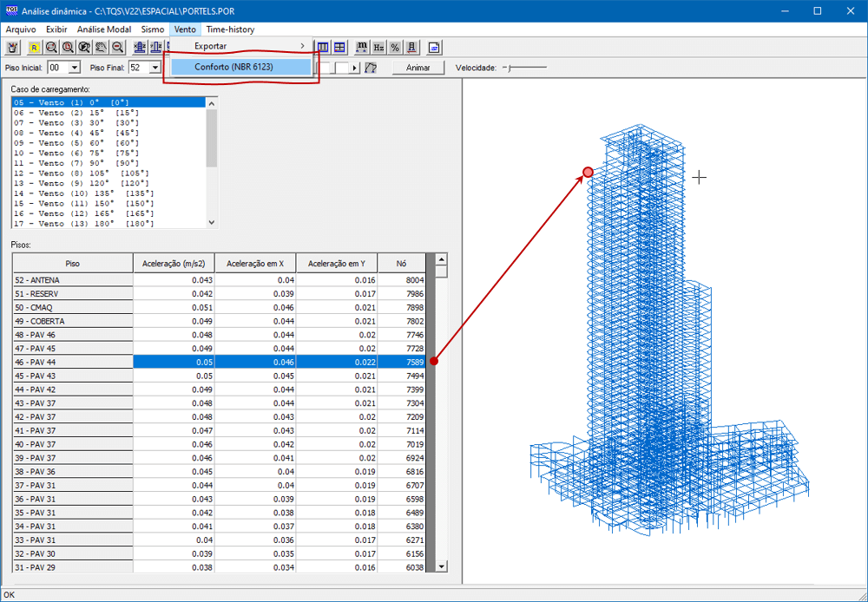Activate the pan hand tool
Image resolution: width=868 pixels, height=602 pixels.
(x=101, y=48)
